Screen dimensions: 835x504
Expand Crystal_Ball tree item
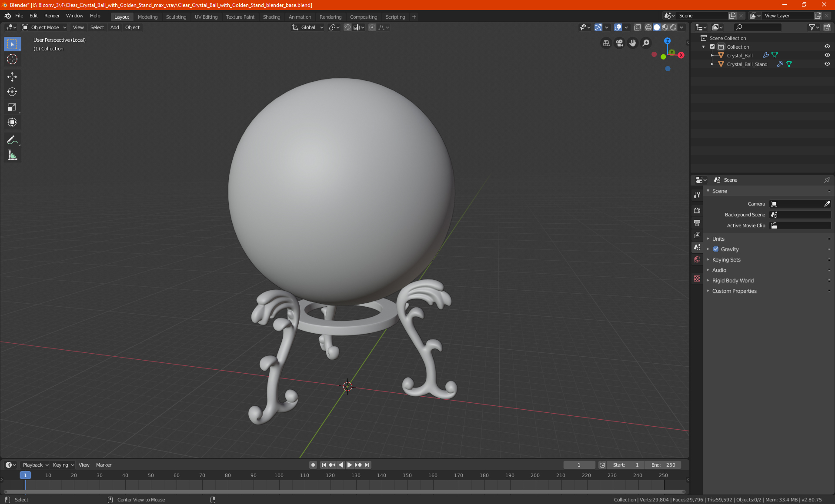point(712,56)
